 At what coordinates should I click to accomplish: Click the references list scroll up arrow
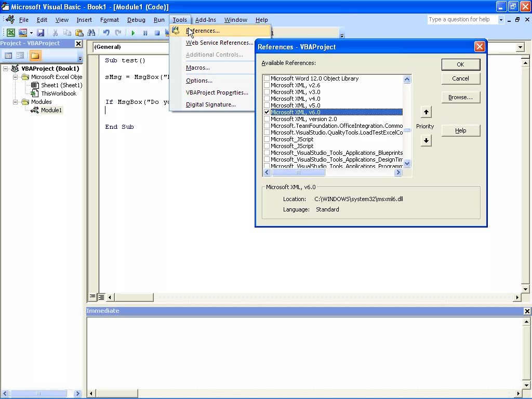click(407, 79)
